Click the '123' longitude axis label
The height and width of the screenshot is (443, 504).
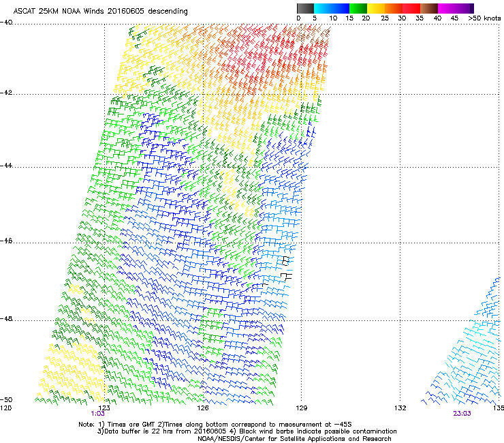(104, 408)
